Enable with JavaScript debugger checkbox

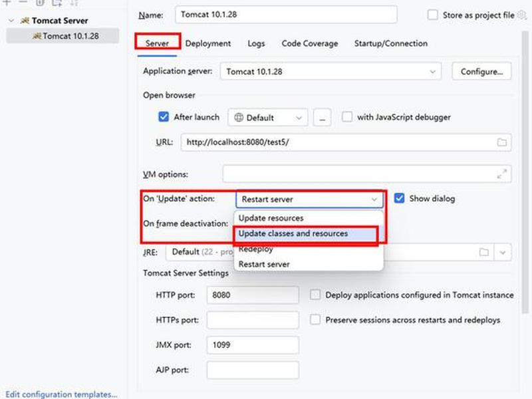coord(346,117)
